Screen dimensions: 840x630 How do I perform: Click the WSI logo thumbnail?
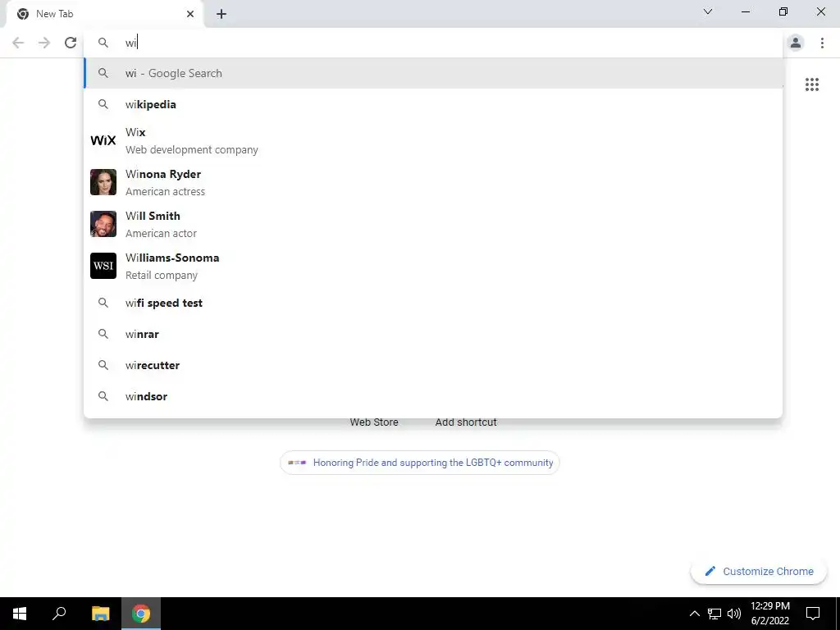pos(103,266)
